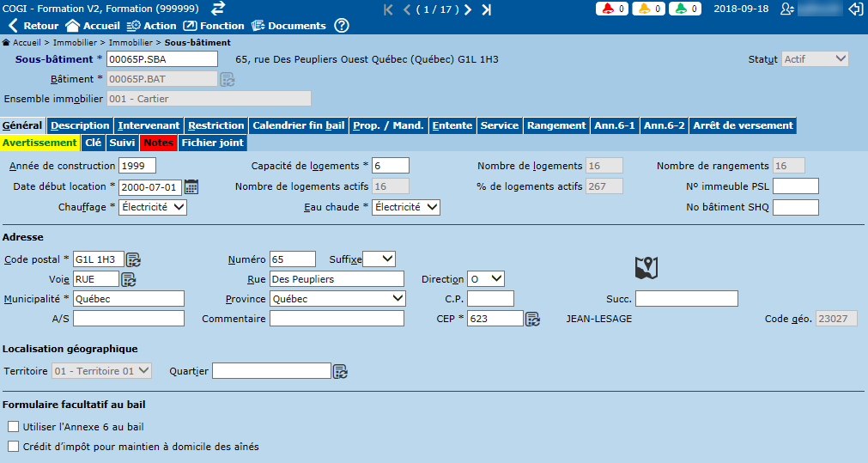This screenshot has height=463, width=868.
Task: Expand the Chauffage dropdown
Action: [153, 207]
